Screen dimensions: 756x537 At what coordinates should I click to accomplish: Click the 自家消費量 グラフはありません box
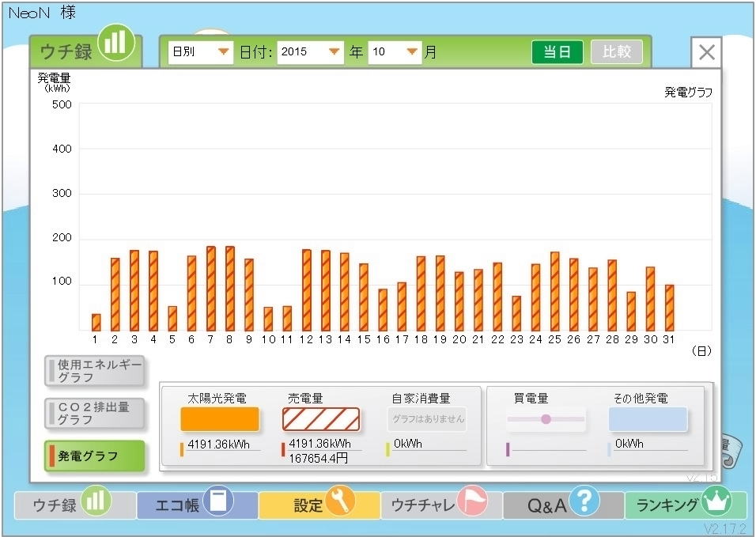point(427,419)
